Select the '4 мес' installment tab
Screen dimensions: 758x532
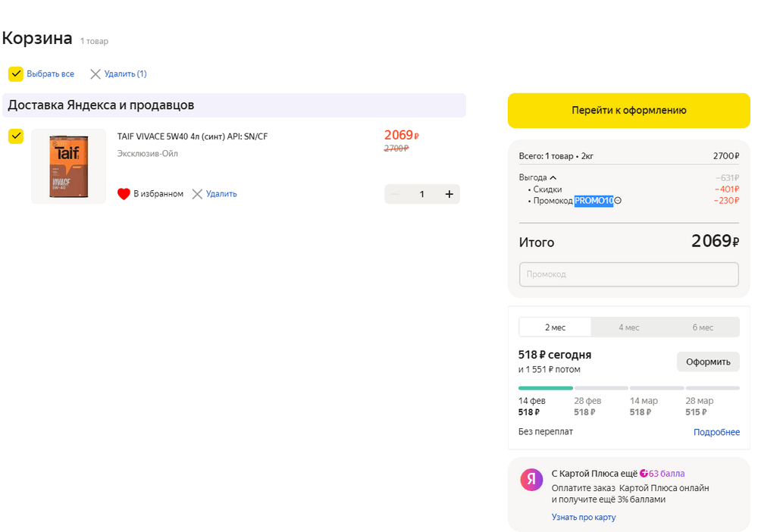coord(628,327)
